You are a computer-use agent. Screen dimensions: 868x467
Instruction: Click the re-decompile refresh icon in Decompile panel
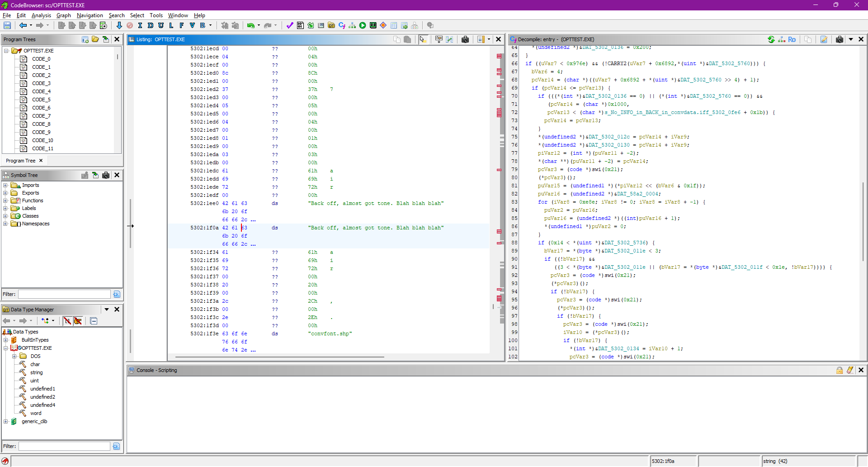click(771, 39)
